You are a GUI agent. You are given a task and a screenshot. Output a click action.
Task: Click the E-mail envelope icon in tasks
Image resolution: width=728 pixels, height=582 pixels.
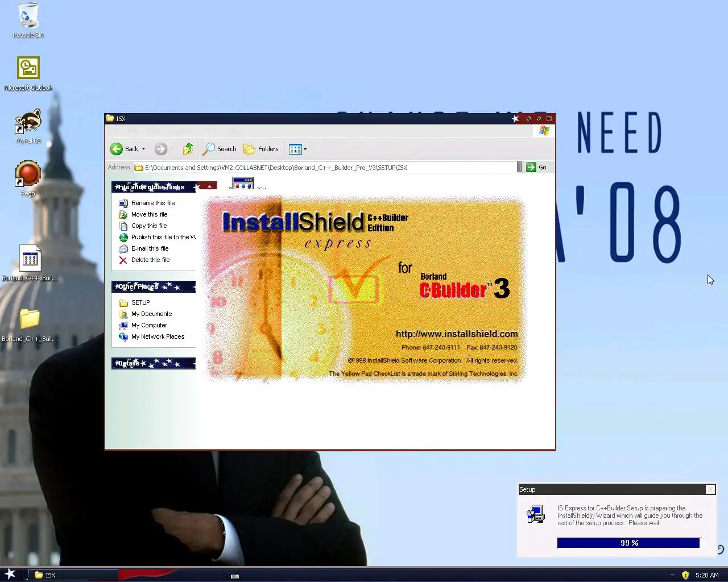click(x=123, y=248)
